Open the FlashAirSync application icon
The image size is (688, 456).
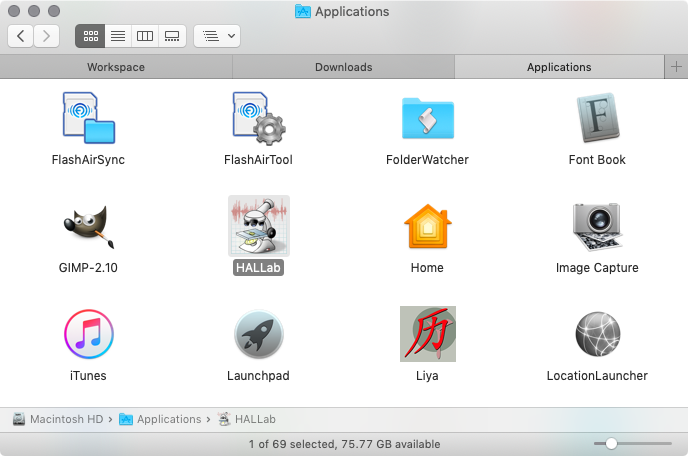[x=88, y=118]
